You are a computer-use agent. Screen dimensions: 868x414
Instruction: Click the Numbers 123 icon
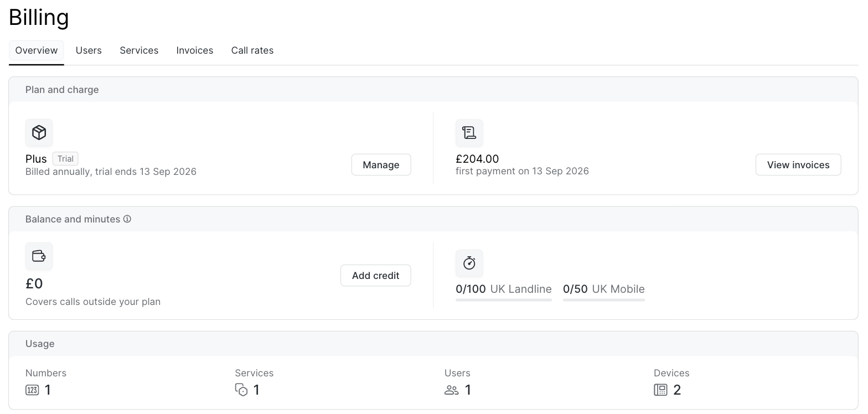32,390
